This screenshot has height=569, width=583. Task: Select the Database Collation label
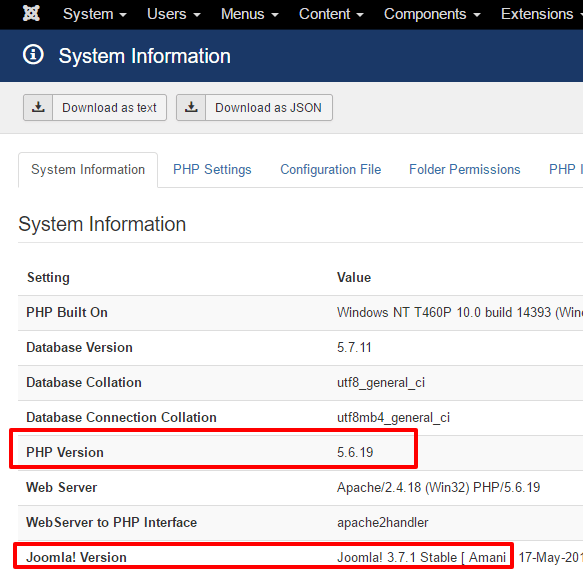[84, 382]
